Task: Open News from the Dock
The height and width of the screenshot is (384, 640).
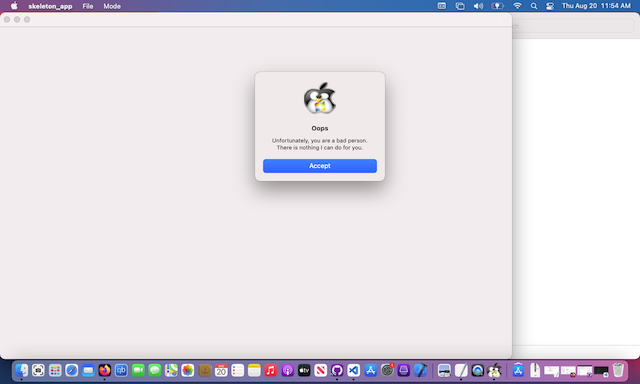Action: [320, 370]
